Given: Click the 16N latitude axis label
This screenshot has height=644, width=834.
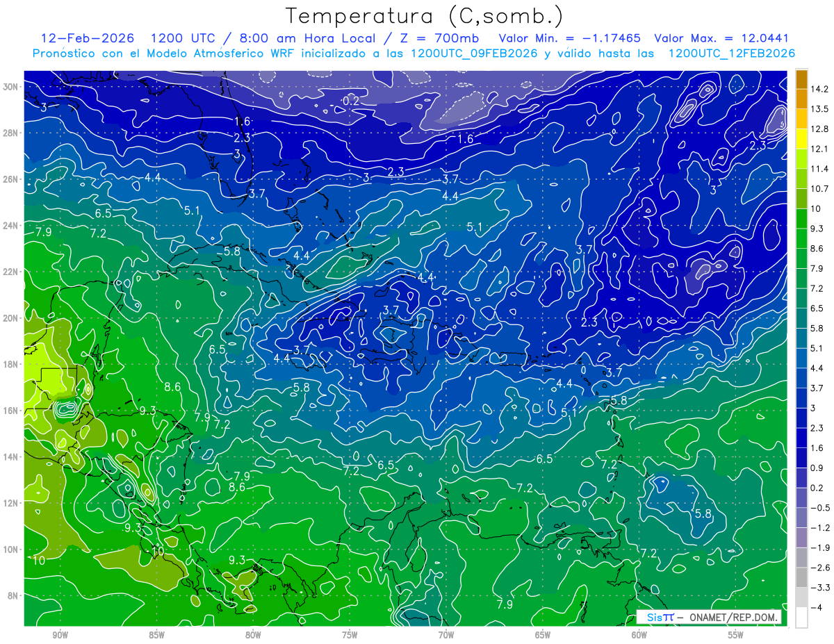Looking at the screenshot, I should click(12, 410).
